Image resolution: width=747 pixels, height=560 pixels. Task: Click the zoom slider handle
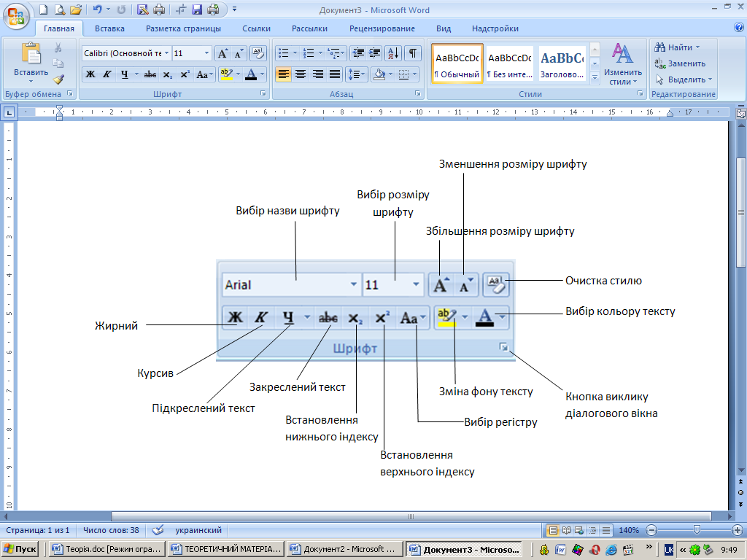pos(697,529)
